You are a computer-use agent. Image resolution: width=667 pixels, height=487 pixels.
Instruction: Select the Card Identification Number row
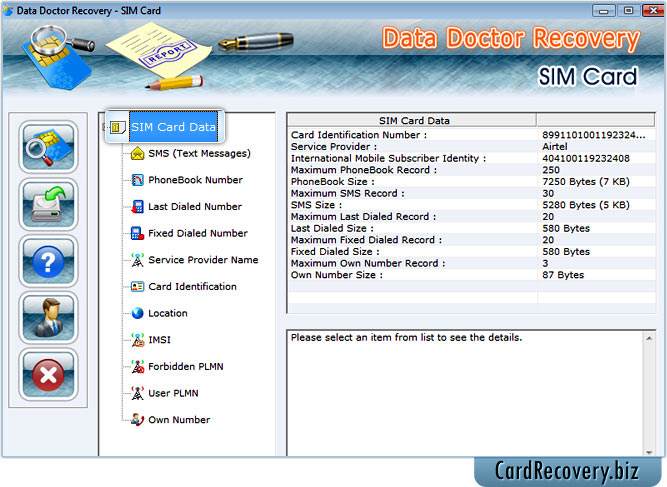point(472,135)
